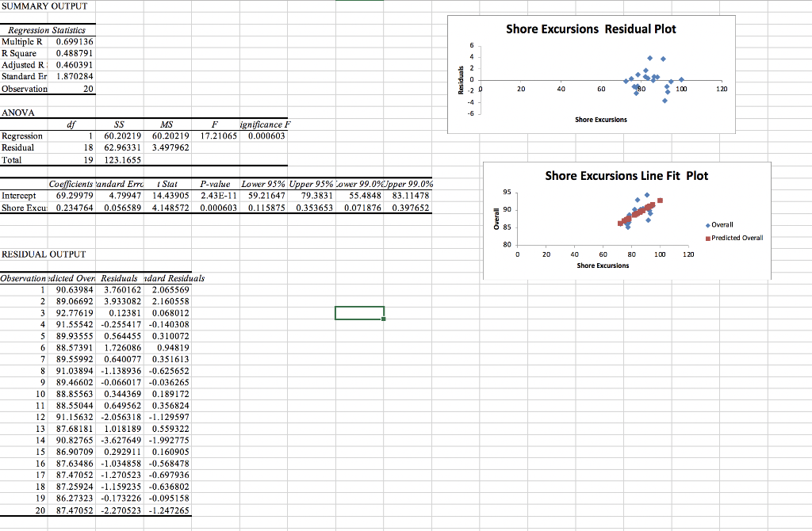Image resolution: width=812 pixels, height=531 pixels.
Task: Select predicted value 86.90709 for observation 15
Action: pyautogui.click(x=75, y=452)
